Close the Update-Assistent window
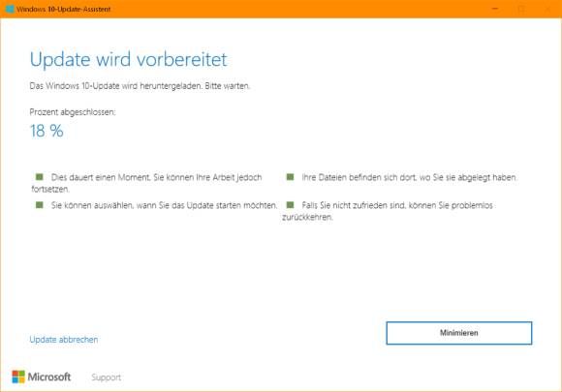Viewport: 562px width, 392px height. pyautogui.click(x=547, y=9)
